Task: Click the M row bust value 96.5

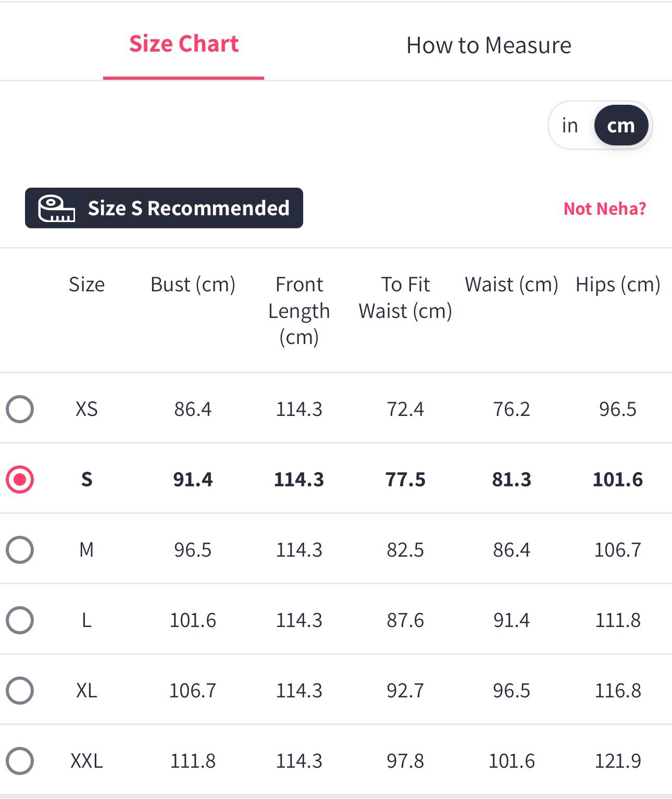Action: click(x=193, y=550)
